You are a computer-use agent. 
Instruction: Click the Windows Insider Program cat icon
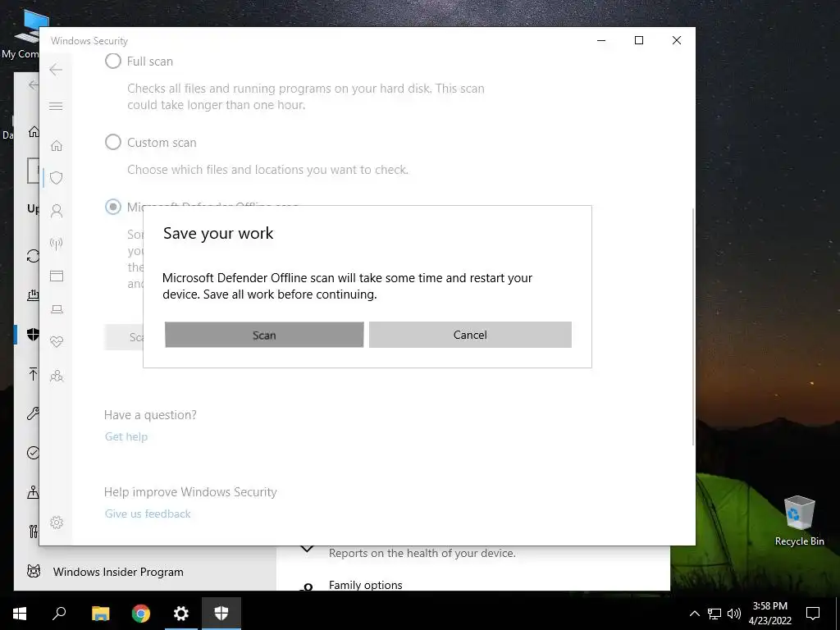coord(33,571)
